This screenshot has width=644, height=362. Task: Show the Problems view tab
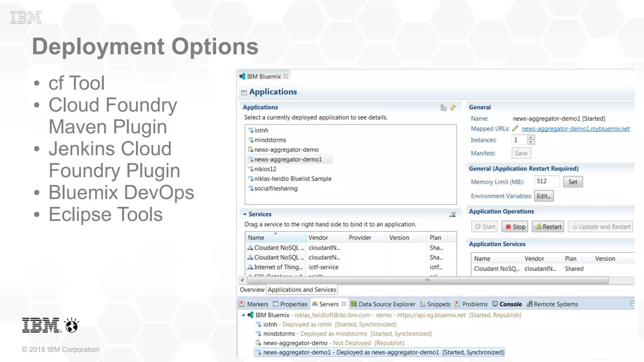tap(471, 304)
